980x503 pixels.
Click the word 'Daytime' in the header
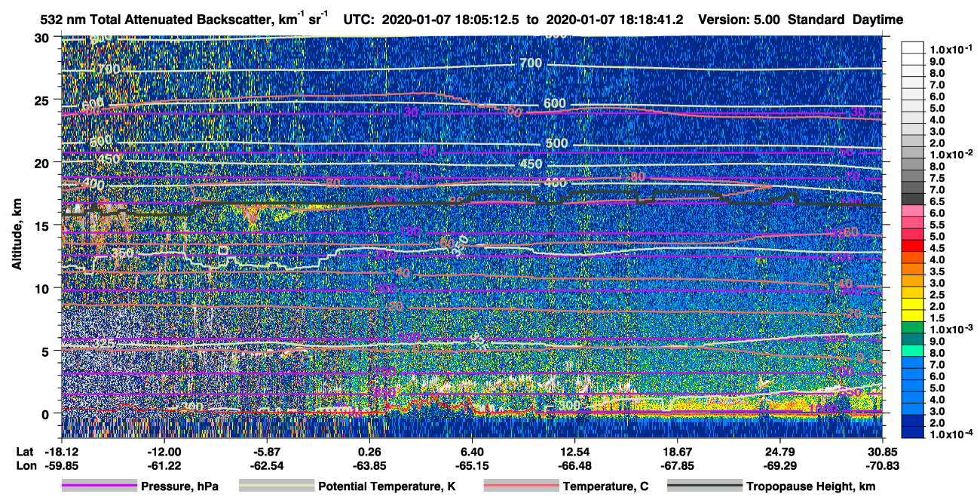click(878, 20)
